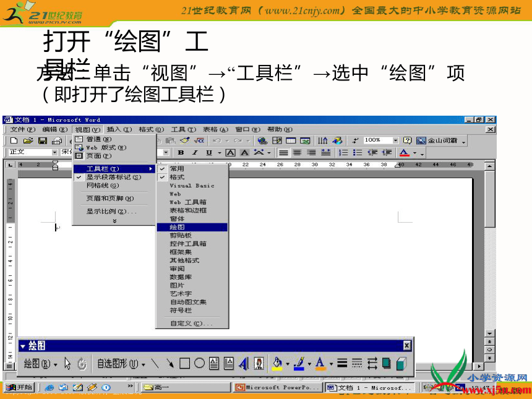Apply fill color with paint bucket
Screen dimensions: 532x399
pyautogui.click(x=277, y=364)
